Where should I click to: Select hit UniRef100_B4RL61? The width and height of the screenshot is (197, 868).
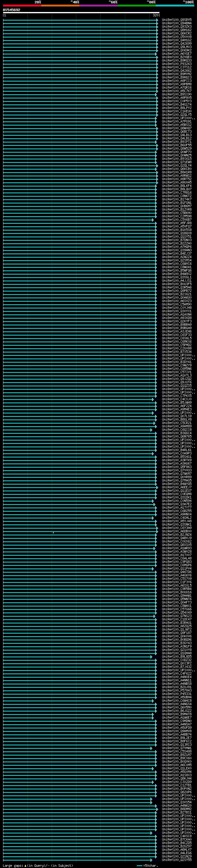click(x=177, y=450)
